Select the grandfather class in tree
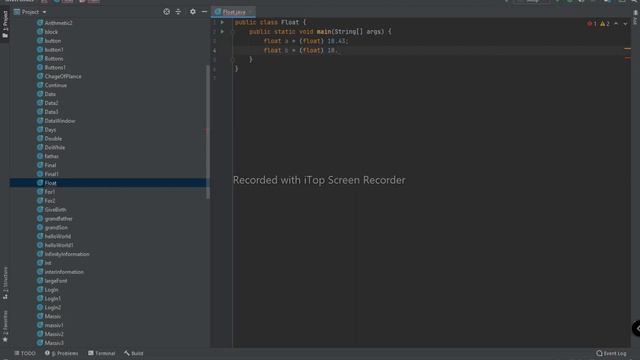The width and height of the screenshot is (640, 360). 55,219
